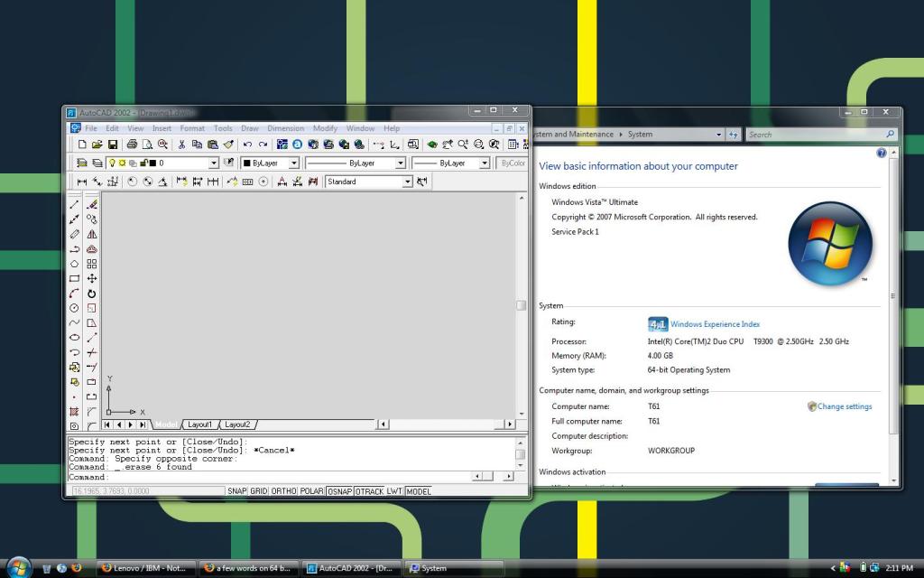Select the Arc draw tool
924x578 pixels.
pos(74,294)
